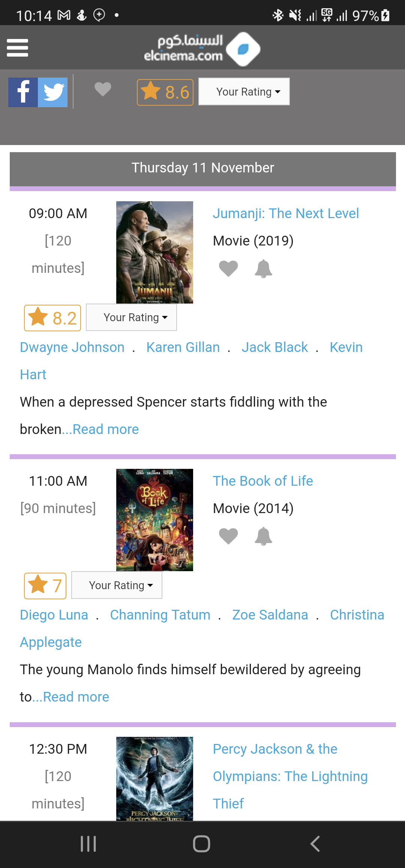405x868 pixels.
Task: Open the Your Rating dropdown for Jumanji
Action: (131, 317)
